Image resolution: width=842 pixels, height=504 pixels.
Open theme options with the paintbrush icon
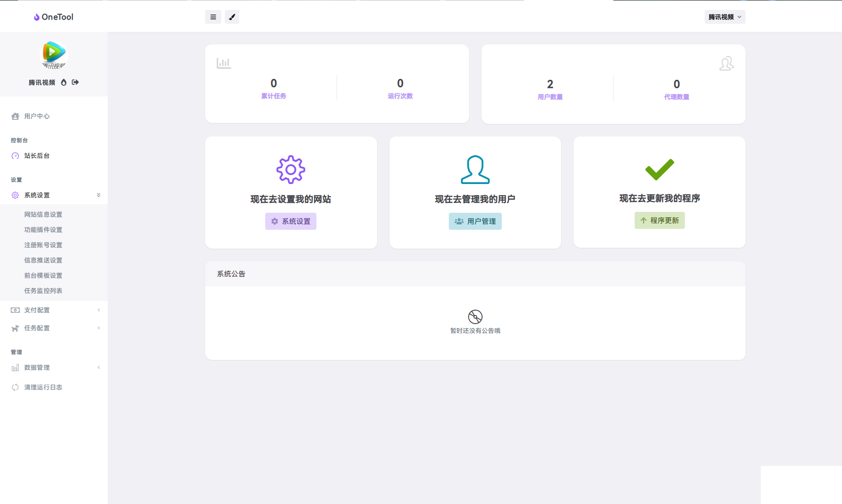point(232,17)
